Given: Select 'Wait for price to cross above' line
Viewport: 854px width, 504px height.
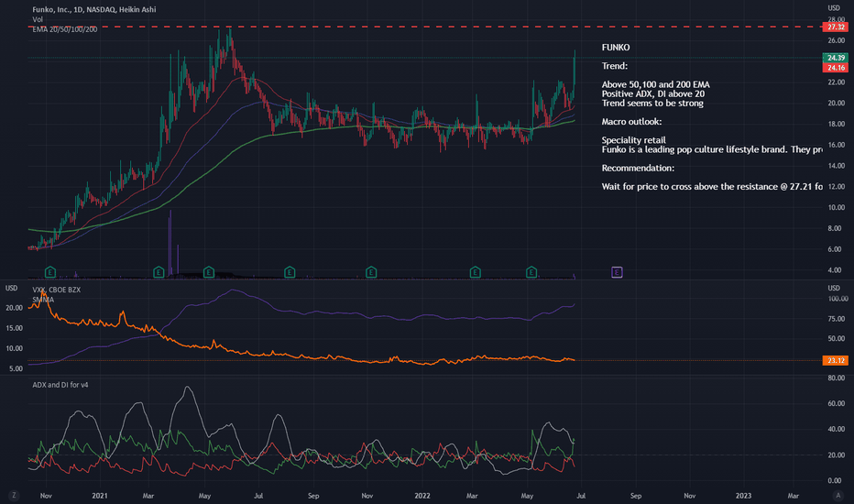Looking at the screenshot, I should click(x=712, y=186).
